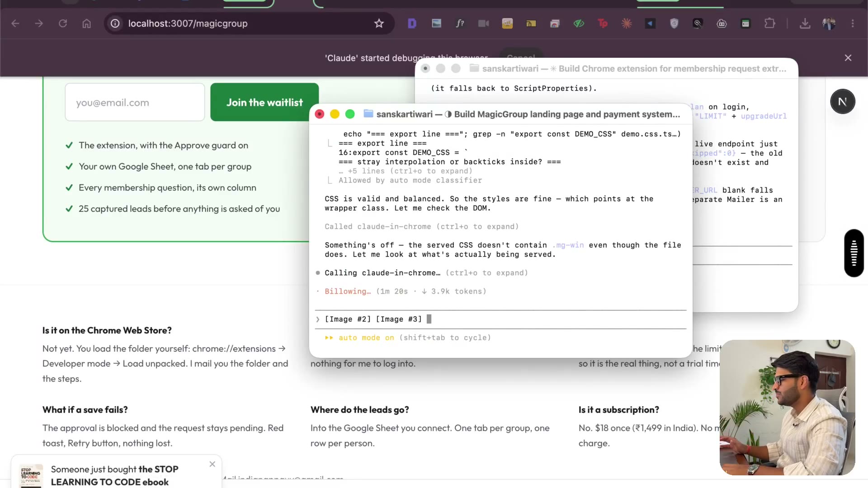Image resolution: width=868 pixels, height=488 pixels.
Task: Open the yellow window layout extension
Action: (531, 23)
